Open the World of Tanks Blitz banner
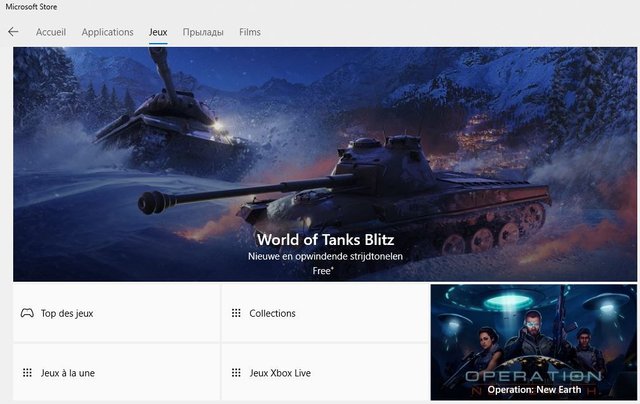 [325, 164]
